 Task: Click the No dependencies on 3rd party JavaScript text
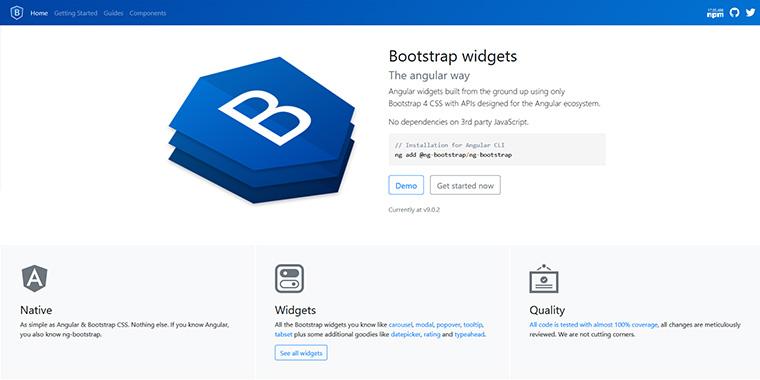459,122
